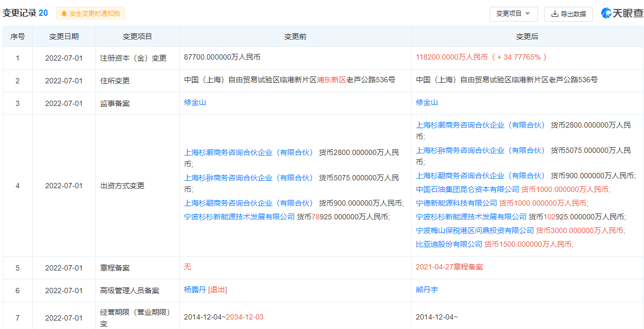
Task: Click the date in row 4
Action: click(x=64, y=186)
